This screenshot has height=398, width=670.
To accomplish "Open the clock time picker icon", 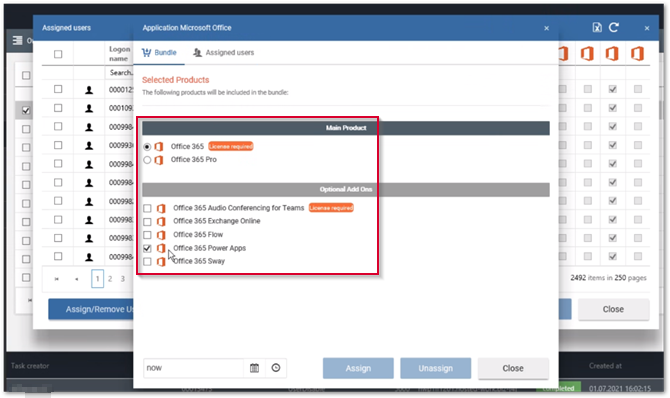I will [x=276, y=368].
